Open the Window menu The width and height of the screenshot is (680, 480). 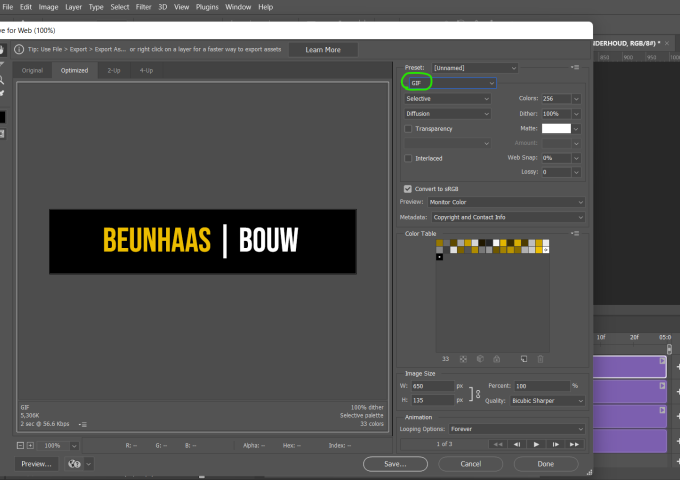[238, 7]
